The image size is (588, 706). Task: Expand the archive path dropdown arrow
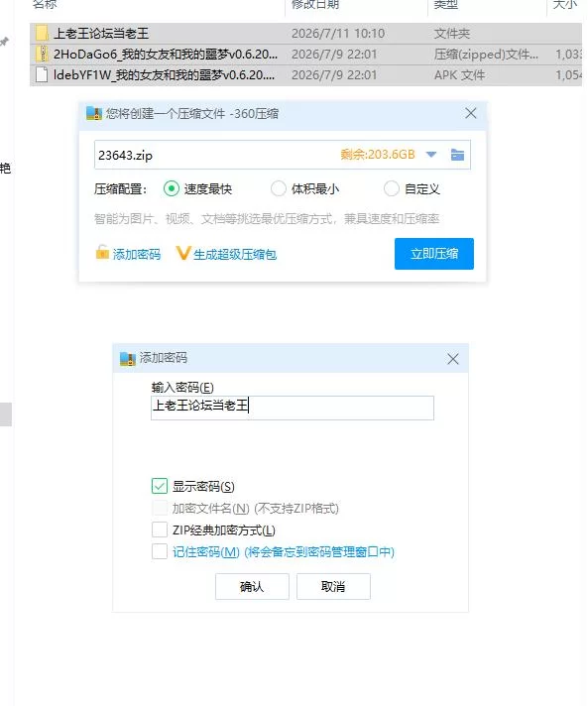(431, 155)
